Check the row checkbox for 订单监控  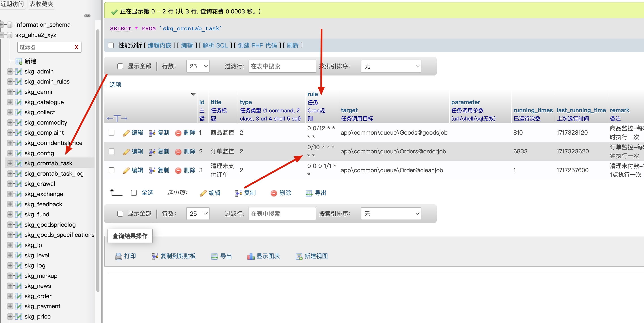pyautogui.click(x=112, y=151)
